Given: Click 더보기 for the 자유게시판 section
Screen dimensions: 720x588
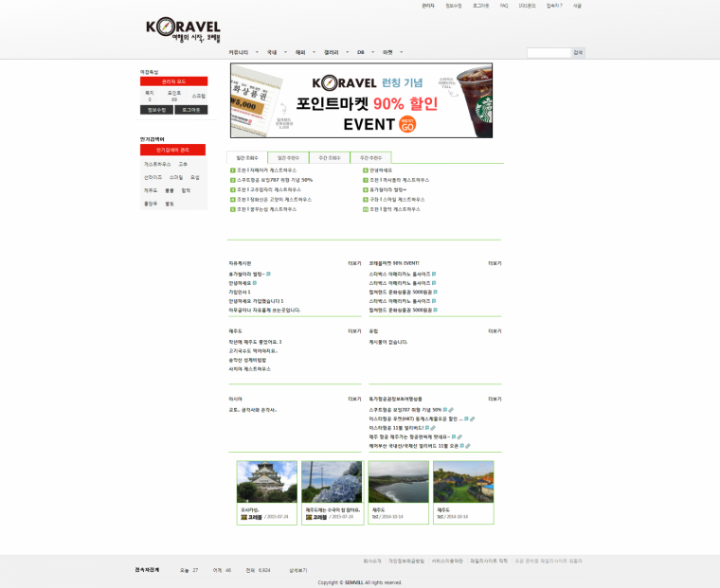Looking at the screenshot, I should click(354, 263).
